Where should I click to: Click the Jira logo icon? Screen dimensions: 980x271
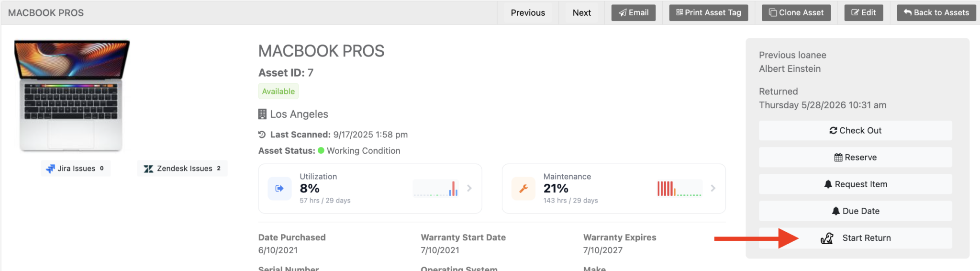pos(50,169)
